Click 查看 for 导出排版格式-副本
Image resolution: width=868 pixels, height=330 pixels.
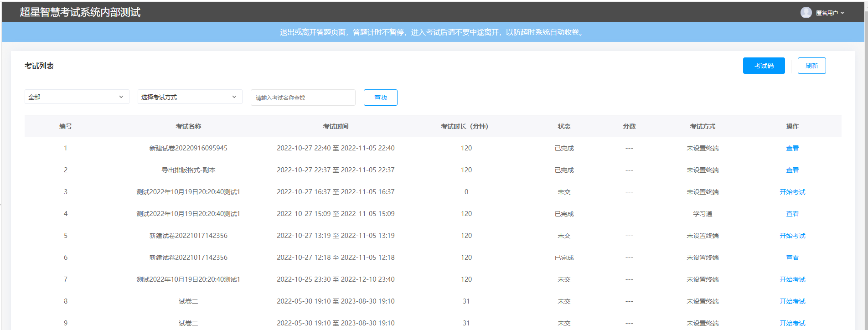point(792,170)
